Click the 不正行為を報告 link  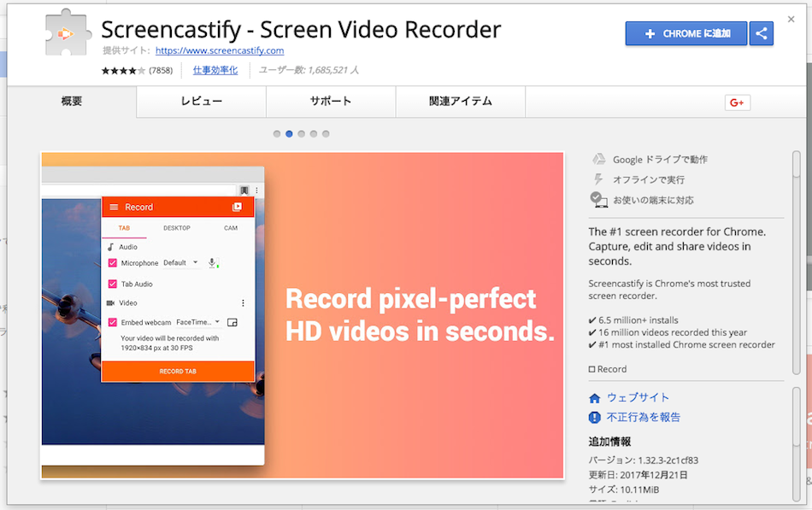[643, 418]
